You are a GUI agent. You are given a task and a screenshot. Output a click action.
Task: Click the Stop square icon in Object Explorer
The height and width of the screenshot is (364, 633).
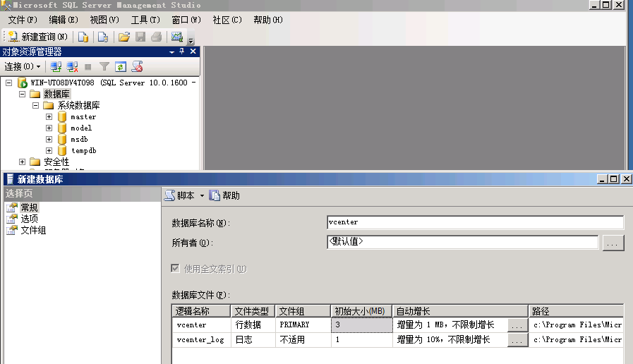click(x=88, y=66)
